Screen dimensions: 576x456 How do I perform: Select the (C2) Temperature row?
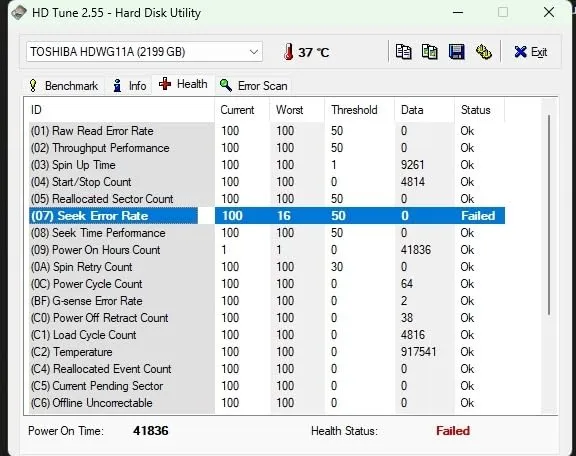(267, 352)
